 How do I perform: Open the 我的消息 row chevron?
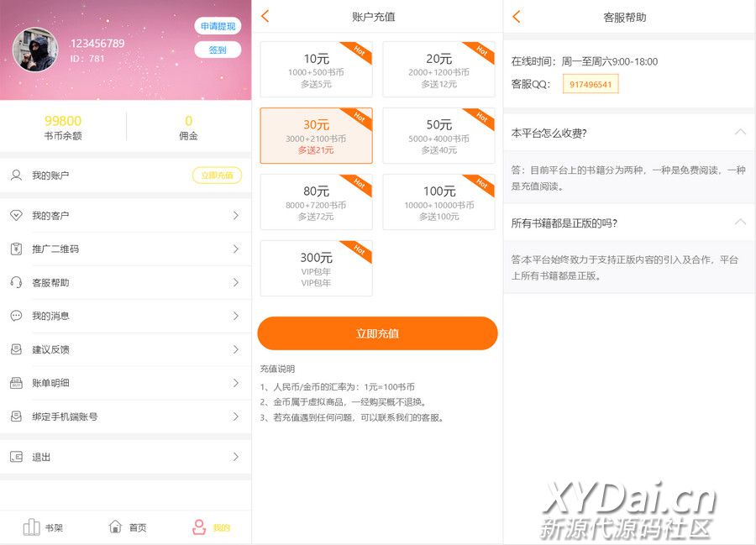tap(236, 316)
